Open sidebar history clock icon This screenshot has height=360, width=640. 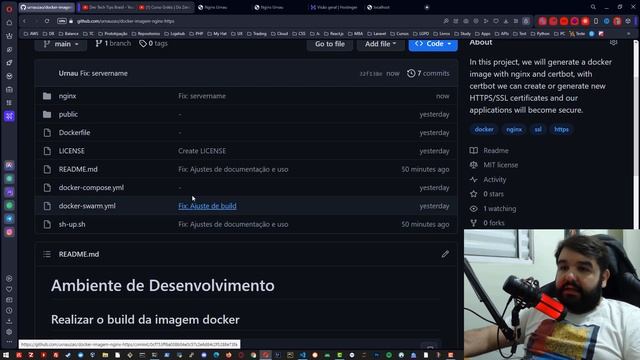[x=9, y=311]
